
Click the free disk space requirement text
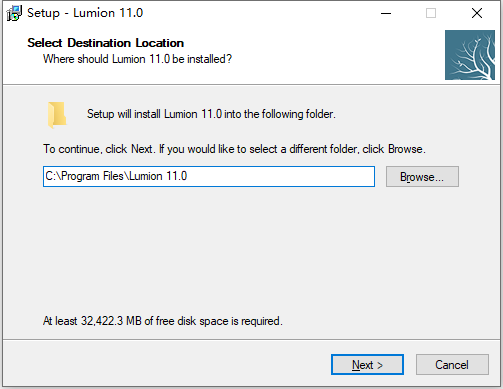point(163,321)
